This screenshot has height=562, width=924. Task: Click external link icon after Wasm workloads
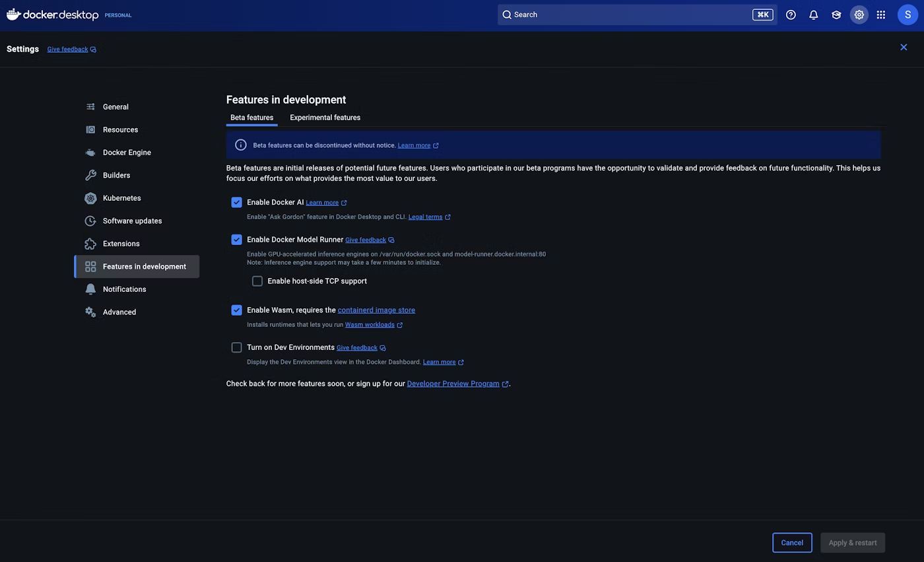pyautogui.click(x=400, y=325)
